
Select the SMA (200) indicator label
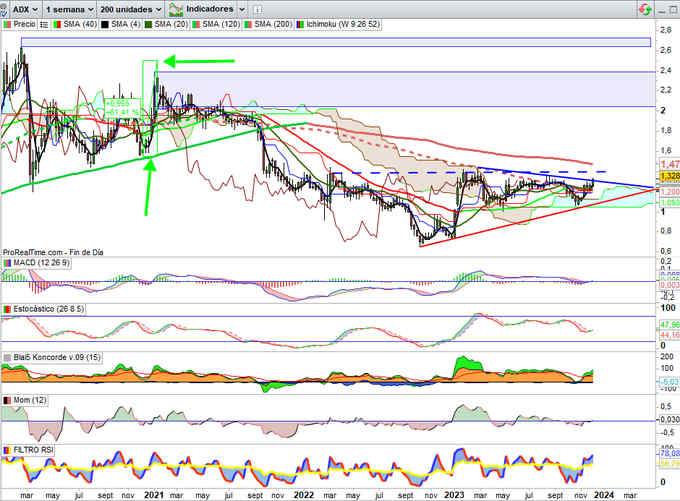pyautogui.click(x=273, y=24)
